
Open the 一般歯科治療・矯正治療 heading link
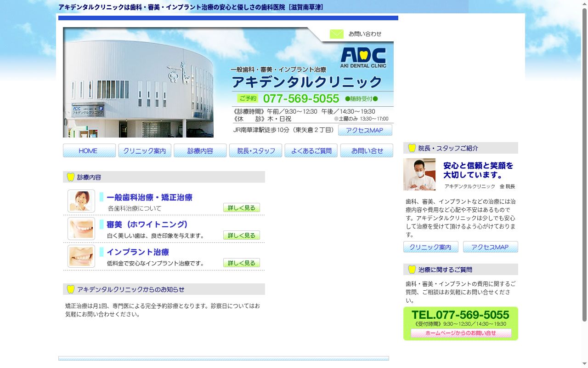149,197
